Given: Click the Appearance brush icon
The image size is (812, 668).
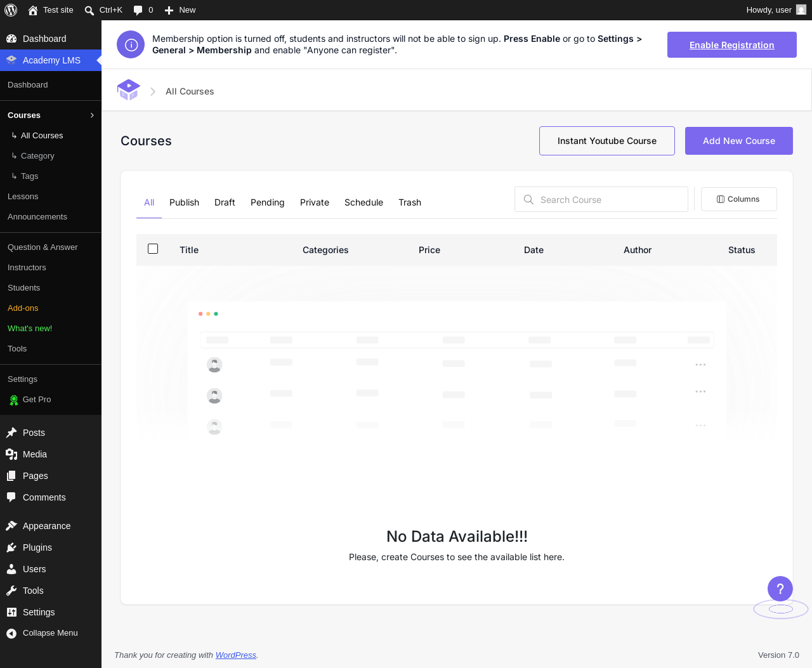Looking at the screenshot, I should click(x=11, y=526).
